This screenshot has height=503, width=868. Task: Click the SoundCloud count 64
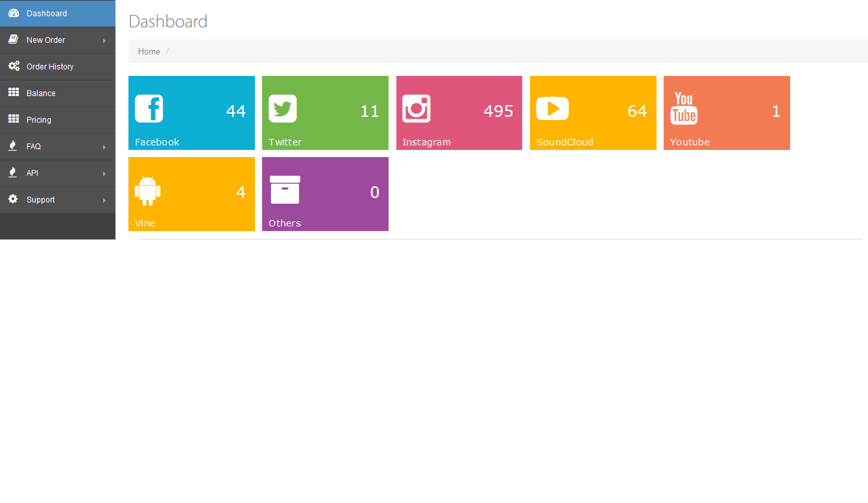(x=637, y=112)
